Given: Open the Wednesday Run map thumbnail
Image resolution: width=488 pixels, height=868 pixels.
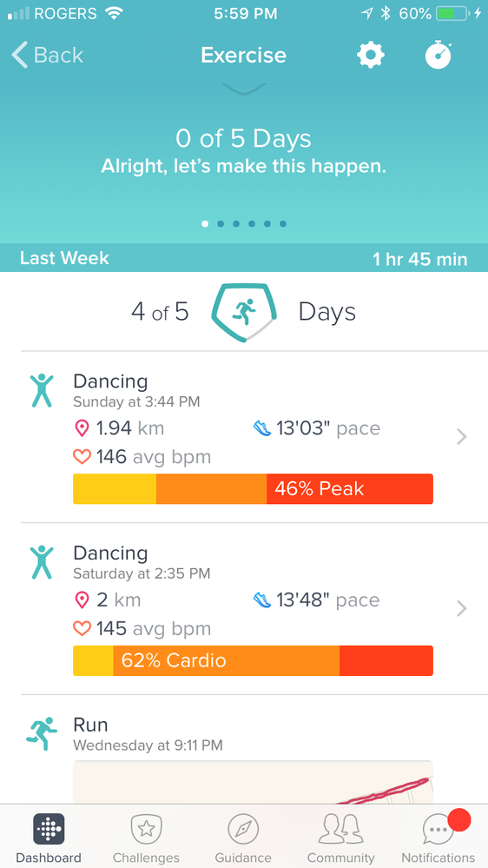Looking at the screenshot, I should pos(253,782).
